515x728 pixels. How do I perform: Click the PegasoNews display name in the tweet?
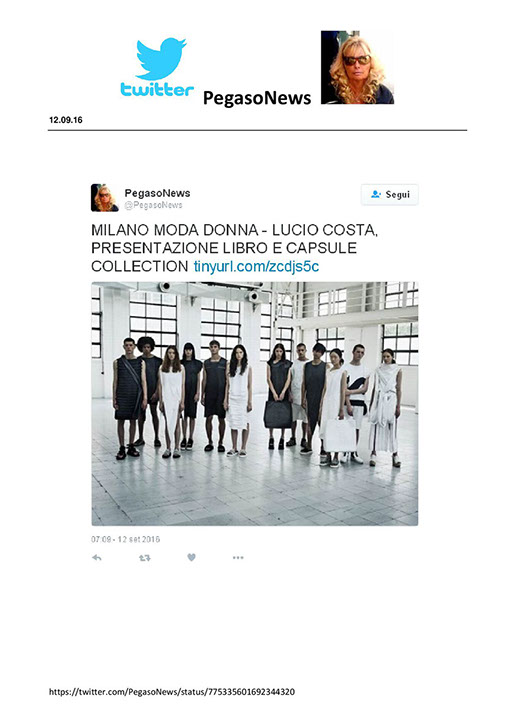tap(157, 193)
